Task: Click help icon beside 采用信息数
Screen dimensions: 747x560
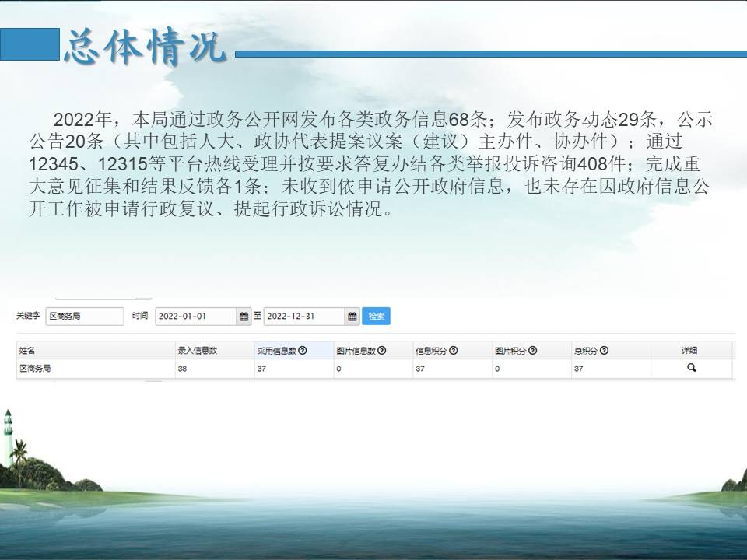Action: tap(303, 351)
